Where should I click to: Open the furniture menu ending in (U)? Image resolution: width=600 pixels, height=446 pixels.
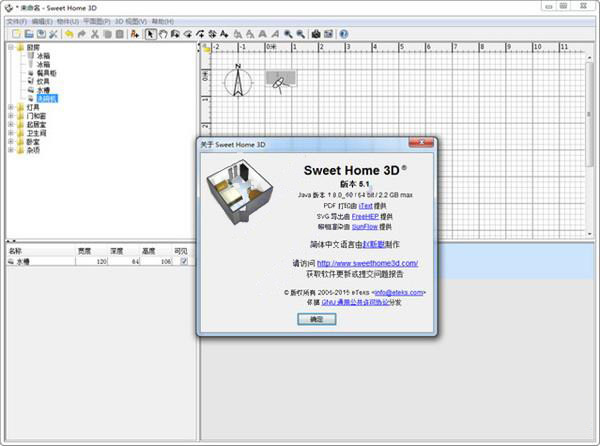(x=68, y=21)
